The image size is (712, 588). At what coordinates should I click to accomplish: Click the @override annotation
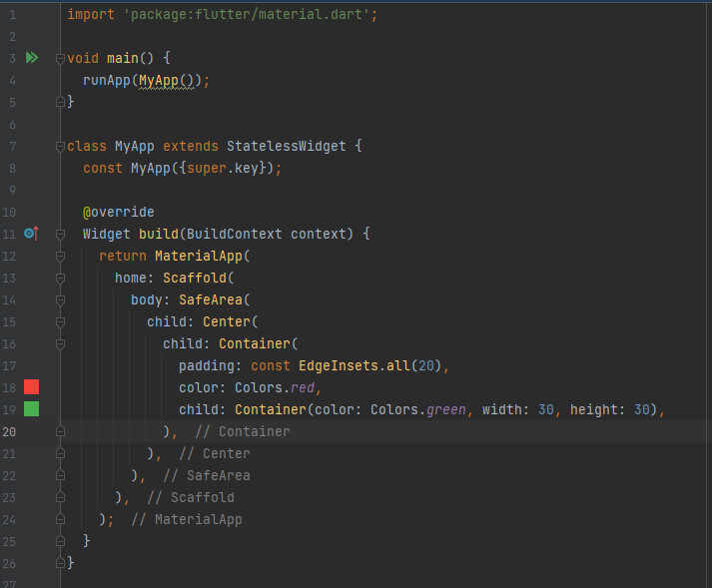[x=119, y=212]
